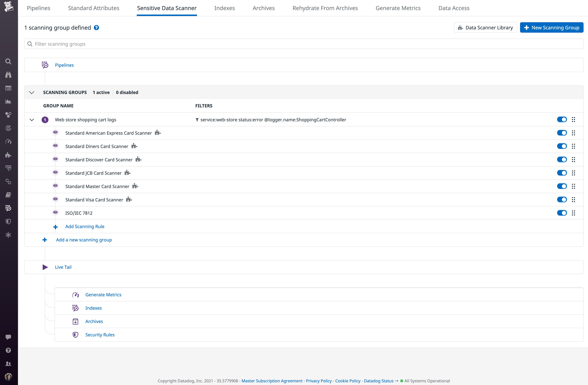
Task: Click the drag handle for ISO/IEC 7812 rule
Action: [x=573, y=213]
